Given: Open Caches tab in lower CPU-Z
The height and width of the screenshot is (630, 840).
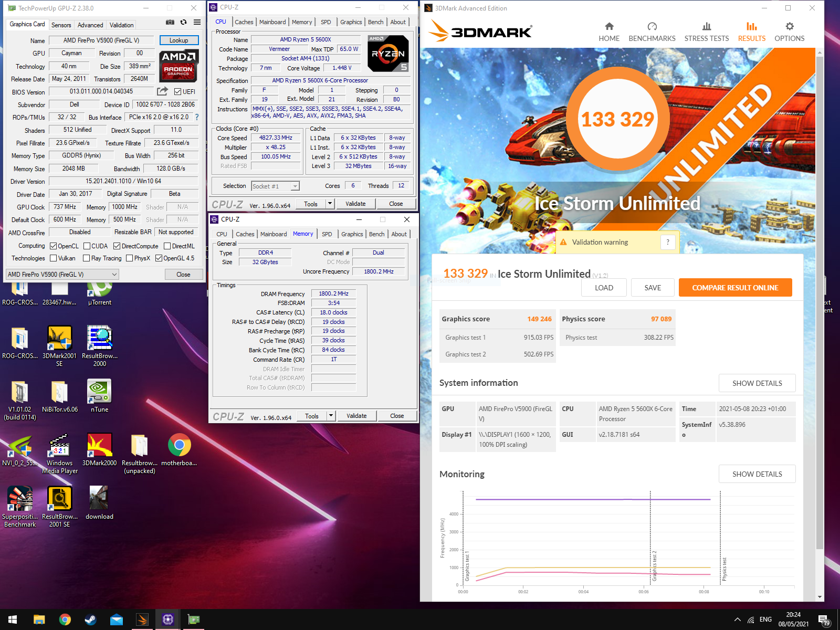Looking at the screenshot, I should coord(245,234).
